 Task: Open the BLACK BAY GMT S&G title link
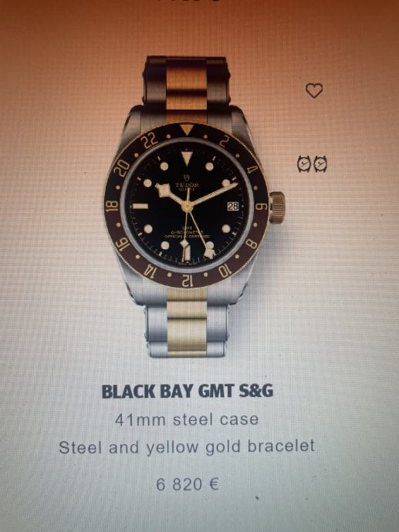coord(188,391)
